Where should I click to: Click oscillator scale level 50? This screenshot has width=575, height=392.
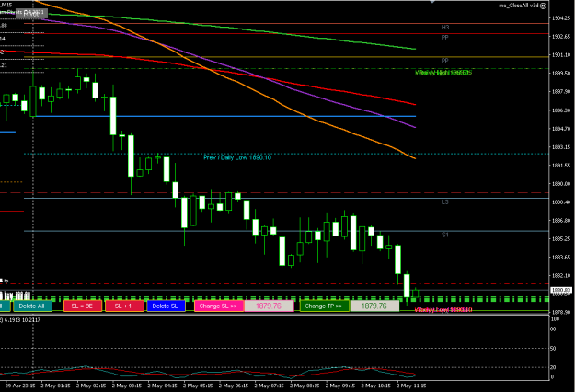pyautogui.click(x=553, y=349)
